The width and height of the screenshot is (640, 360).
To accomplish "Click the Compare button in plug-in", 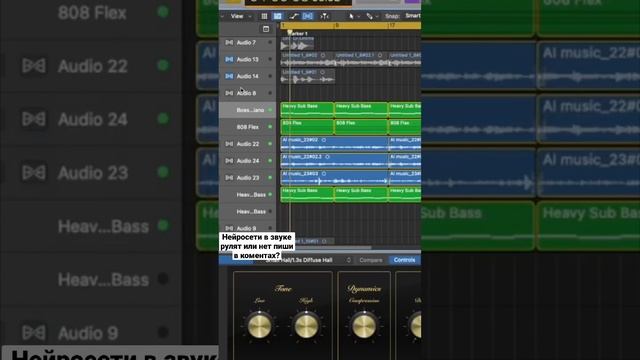I will [371, 260].
